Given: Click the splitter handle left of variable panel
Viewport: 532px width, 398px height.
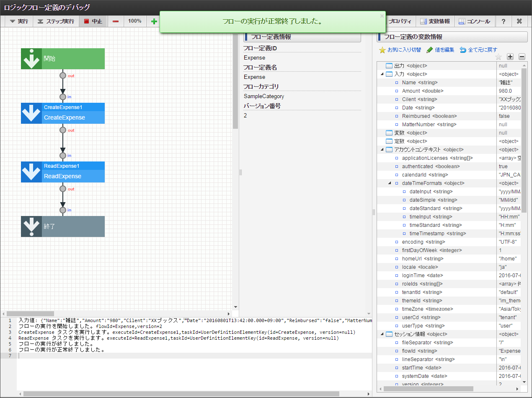Looking at the screenshot, I should pyautogui.click(x=374, y=212).
